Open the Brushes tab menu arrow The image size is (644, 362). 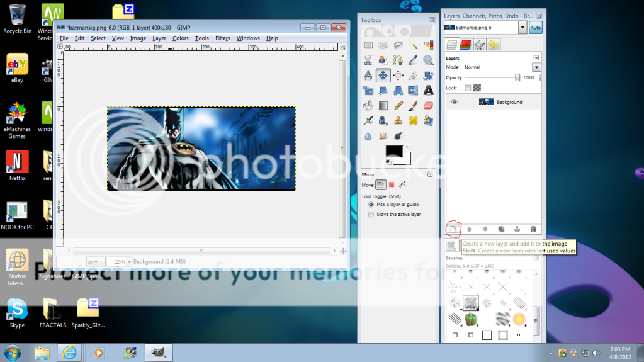(536, 258)
